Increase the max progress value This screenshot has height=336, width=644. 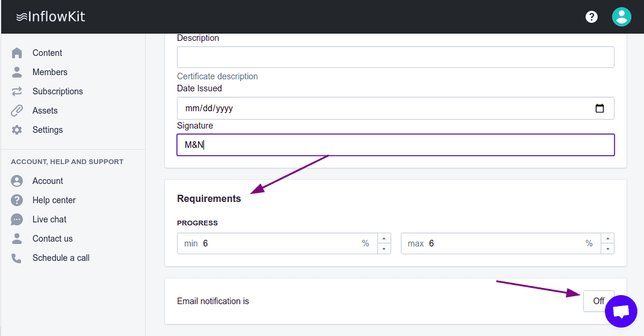click(608, 239)
